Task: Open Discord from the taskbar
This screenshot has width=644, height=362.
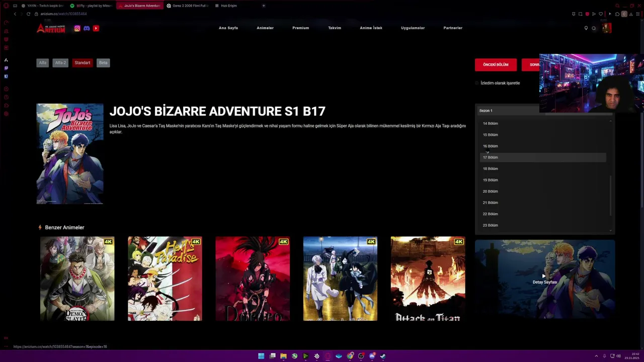Action: tap(372, 356)
